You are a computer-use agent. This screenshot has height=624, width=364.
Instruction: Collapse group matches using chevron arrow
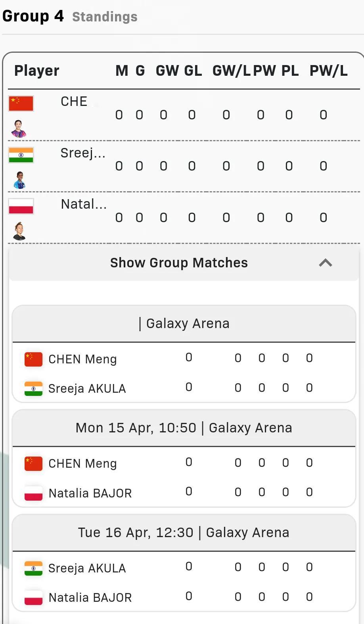point(326,263)
